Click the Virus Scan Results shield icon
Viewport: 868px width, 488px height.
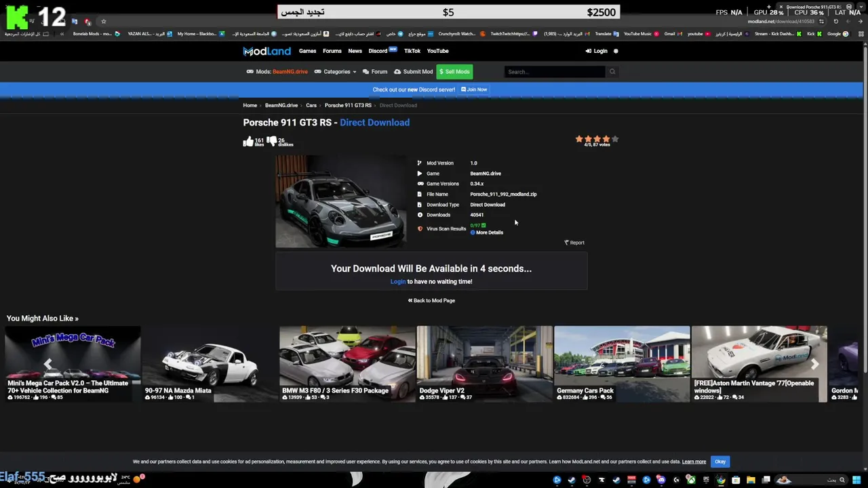click(420, 228)
